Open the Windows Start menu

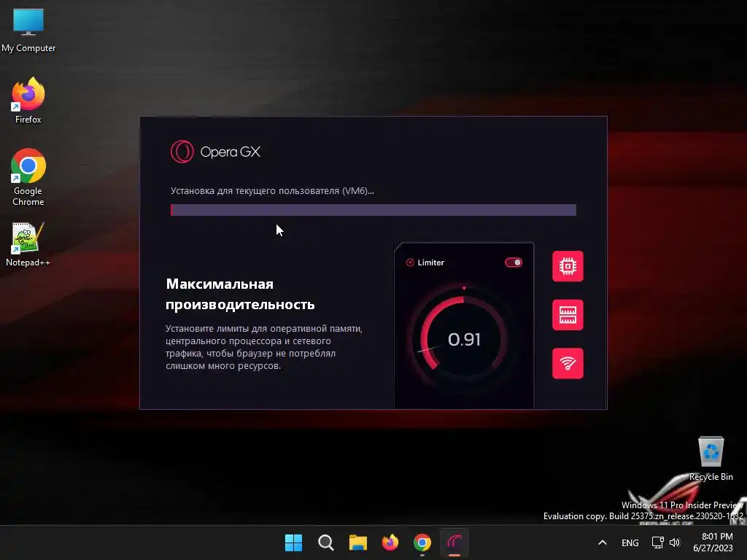point(293,542)
